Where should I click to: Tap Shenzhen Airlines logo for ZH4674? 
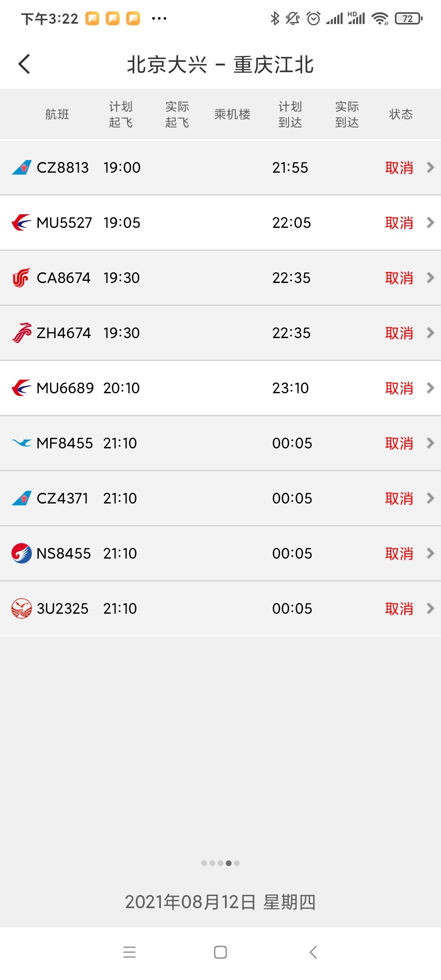coord(22,333)
